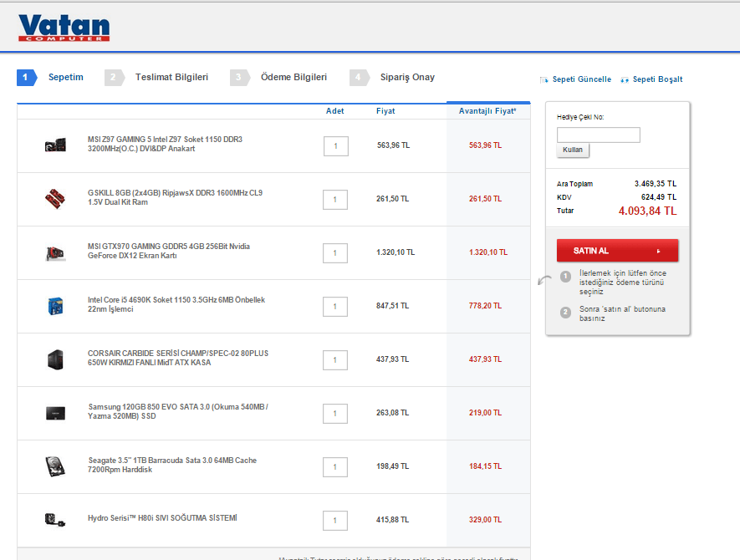The image size is (740, 560).
Task: Open Hydro Serisi H80i product name
Action: tap(162, 518)
